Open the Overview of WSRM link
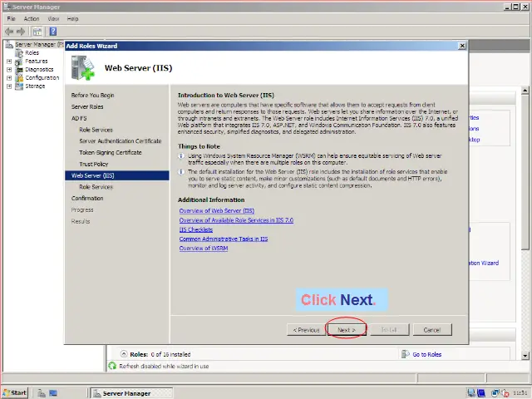 point(203,249)
